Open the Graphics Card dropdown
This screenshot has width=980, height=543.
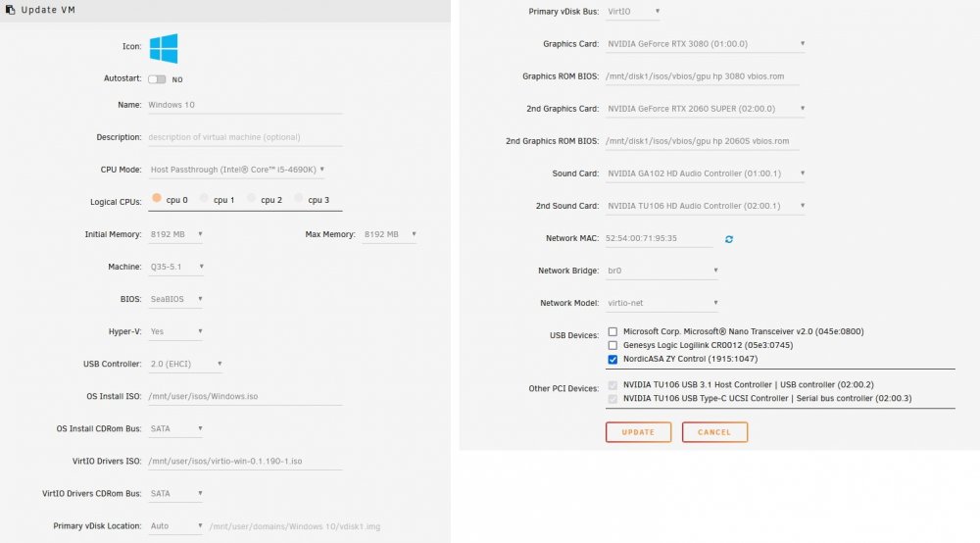click(x=706, y=44)
